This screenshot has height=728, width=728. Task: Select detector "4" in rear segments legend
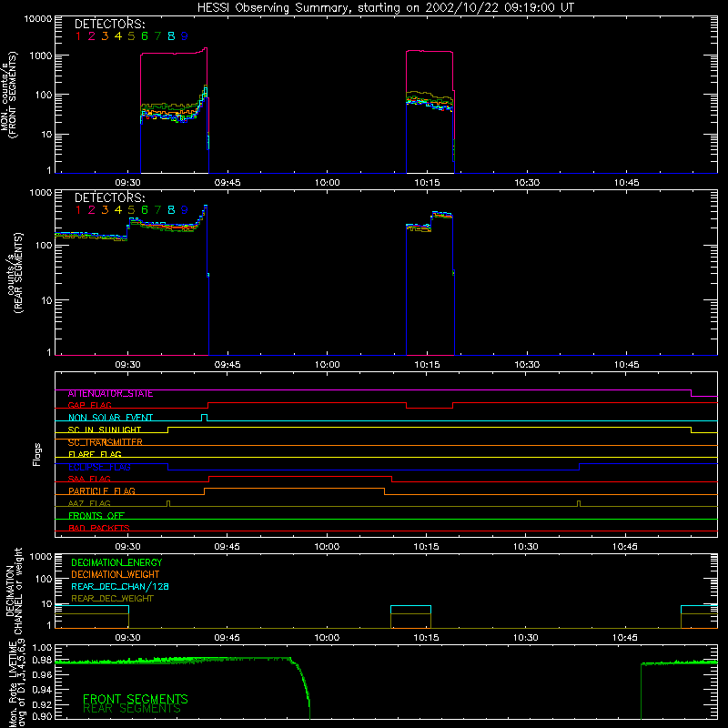coord(118,210)
